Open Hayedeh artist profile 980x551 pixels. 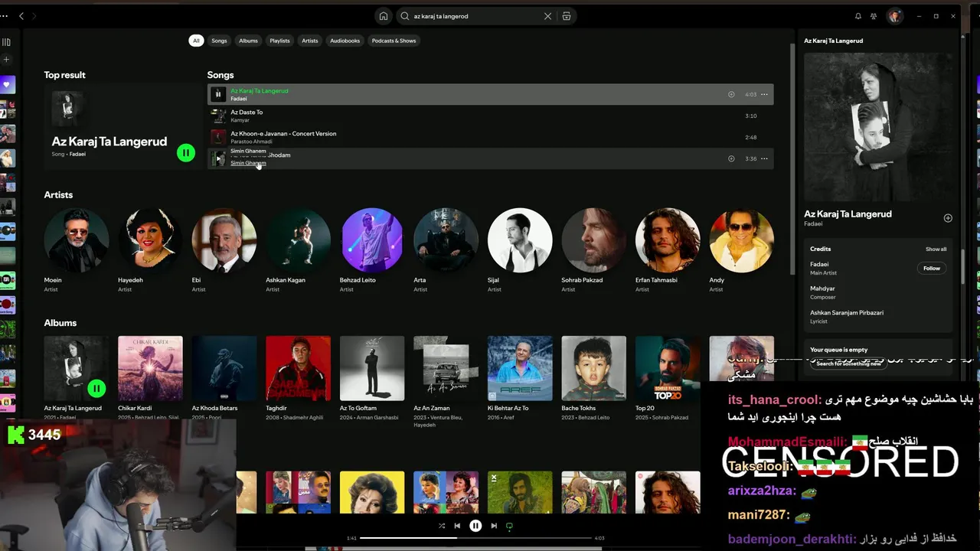pyautogui.click(x=150, y=240)
